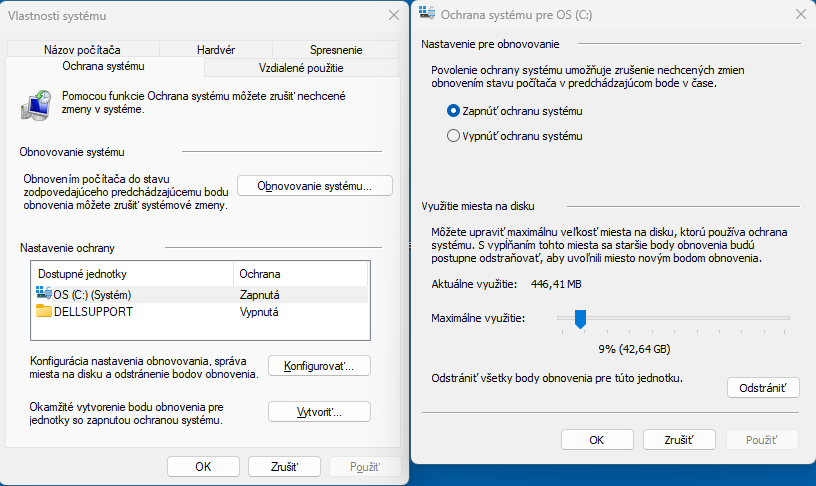Viewport: 816px width, 486px height.
Task: Click the Obnovovanie systému button
Action: 314,186
